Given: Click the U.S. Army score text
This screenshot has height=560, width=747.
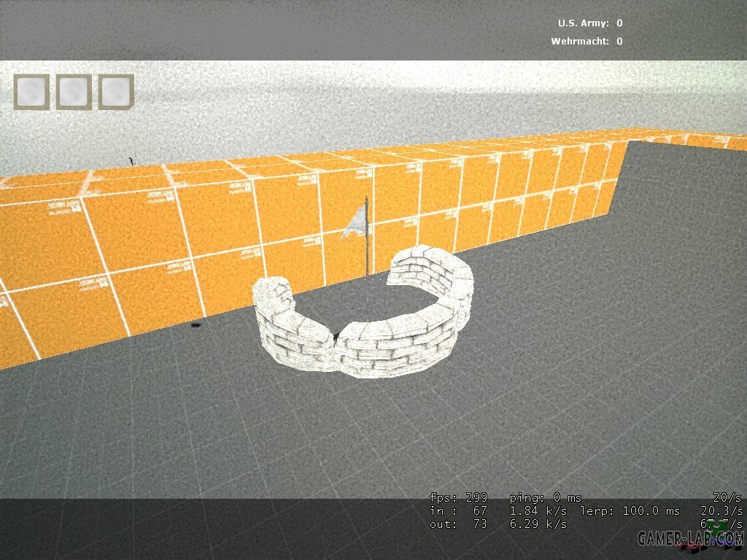Looking at the screenshot, I should [590, 23].
